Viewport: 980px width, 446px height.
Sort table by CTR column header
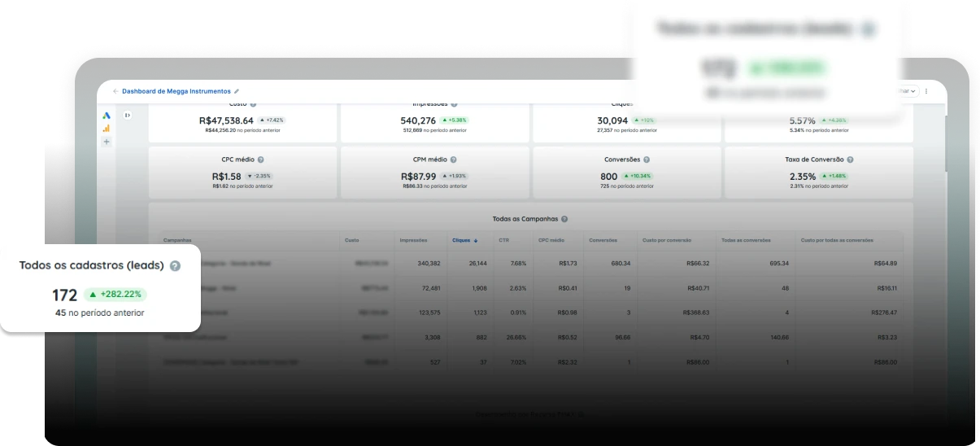point(503,240)
